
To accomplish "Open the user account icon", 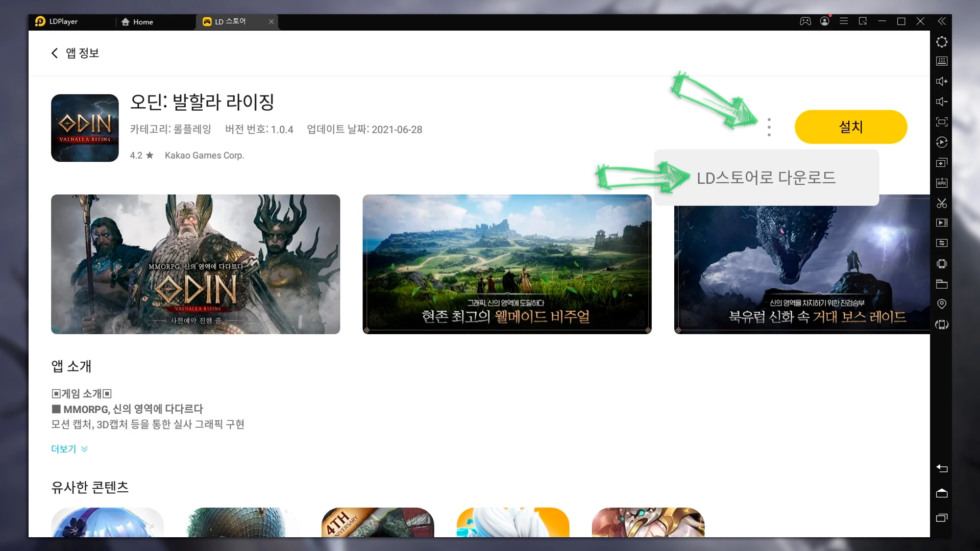I will click(824, 21).
